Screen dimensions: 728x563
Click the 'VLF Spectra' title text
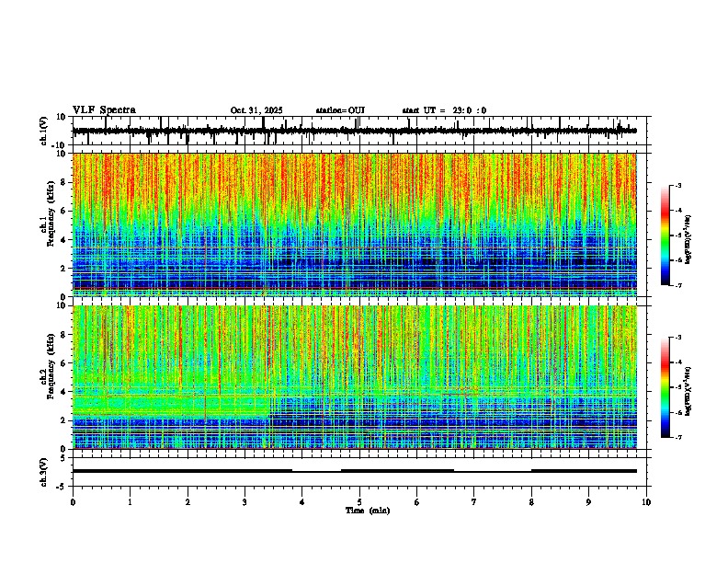pos(104,110)
